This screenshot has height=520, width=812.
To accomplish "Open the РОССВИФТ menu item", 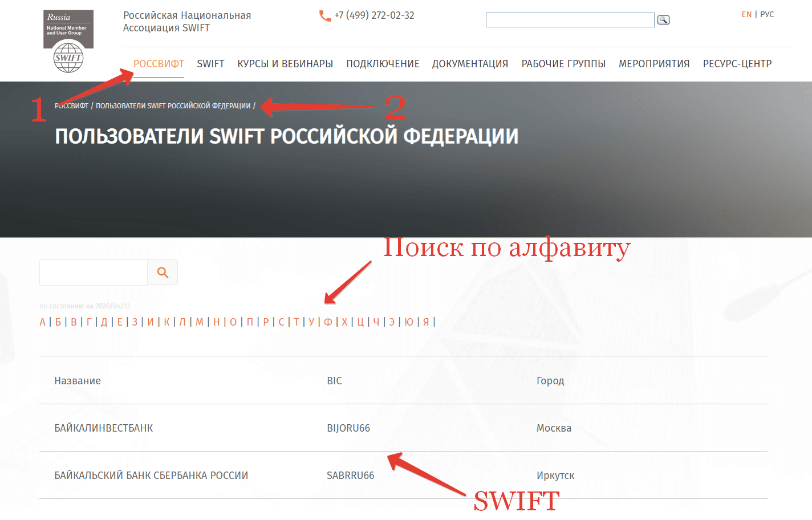I will (159, 64).
